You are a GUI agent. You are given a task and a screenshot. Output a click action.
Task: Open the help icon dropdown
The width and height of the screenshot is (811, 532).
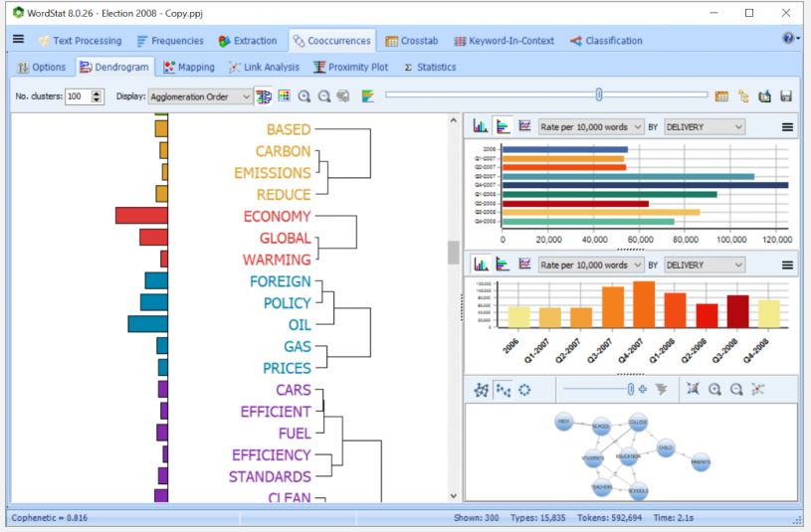[791, 38]
